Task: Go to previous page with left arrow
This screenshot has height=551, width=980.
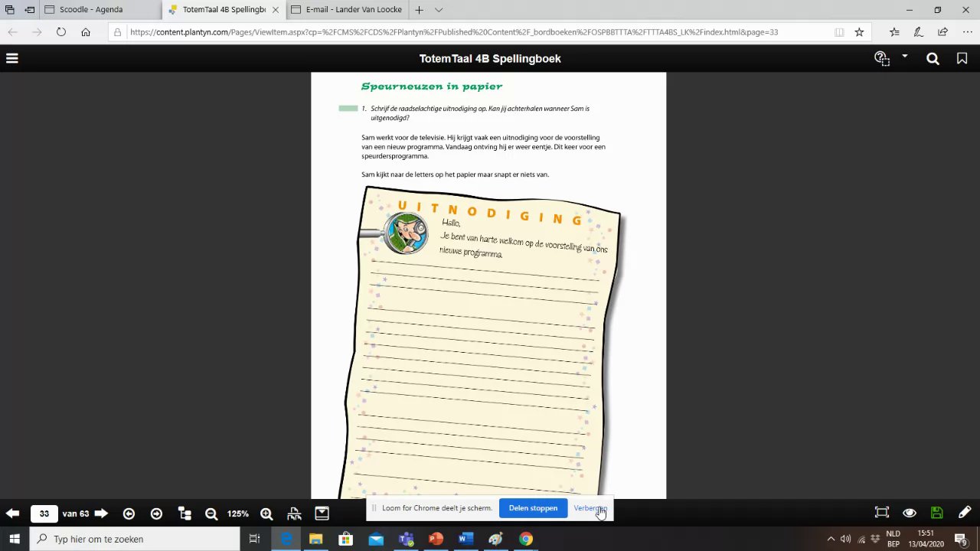Action: 12,514
